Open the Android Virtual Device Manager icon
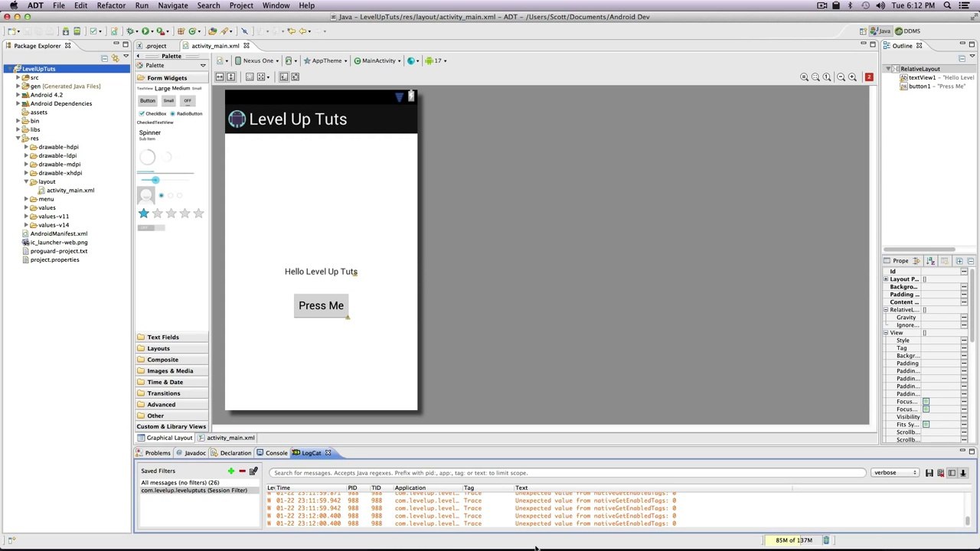 click(77, 31)
